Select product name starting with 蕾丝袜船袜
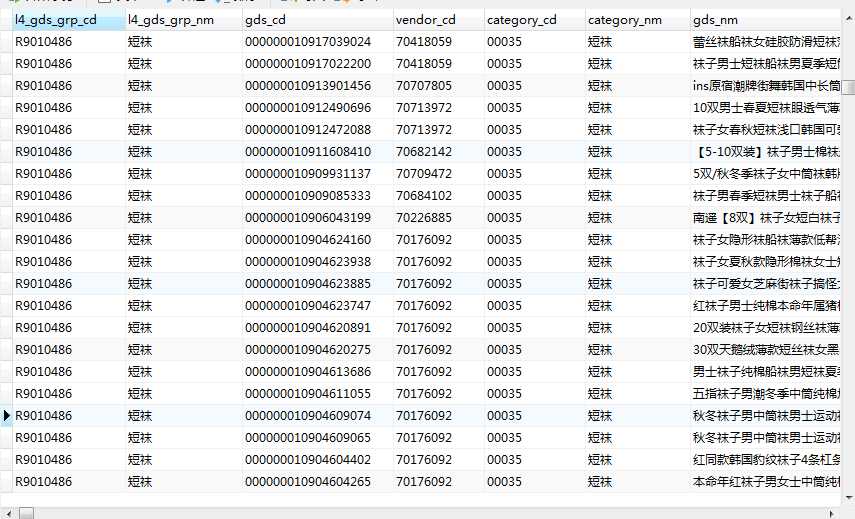The image size is (855, 519). (x=766, y=42)
